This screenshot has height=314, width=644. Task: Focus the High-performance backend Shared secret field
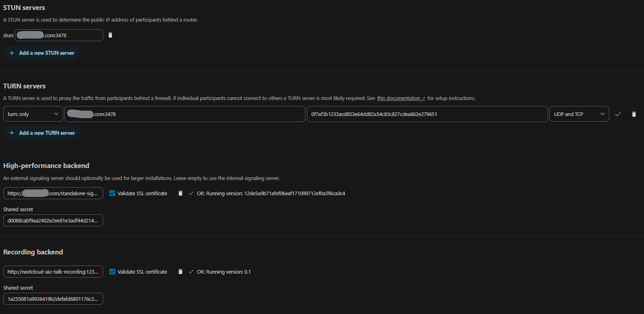tap(53, 221)
